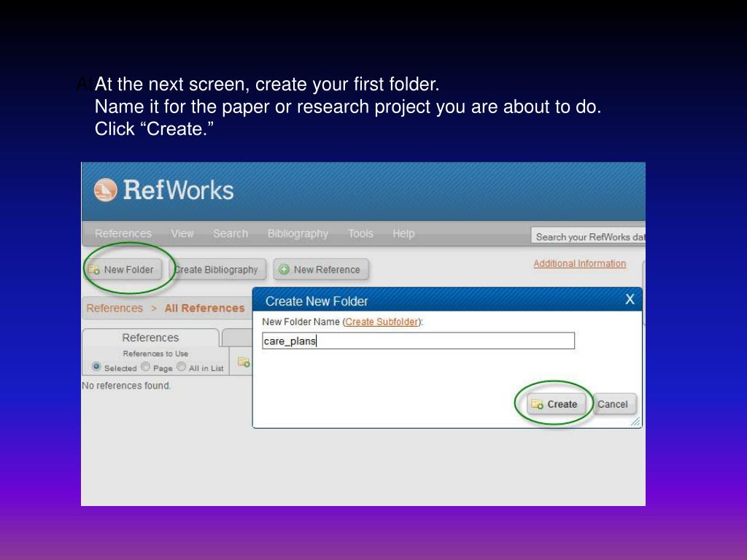Click the green plus icon on New Reference
This screenshot has height=560, width=747.
coord(284,270)
